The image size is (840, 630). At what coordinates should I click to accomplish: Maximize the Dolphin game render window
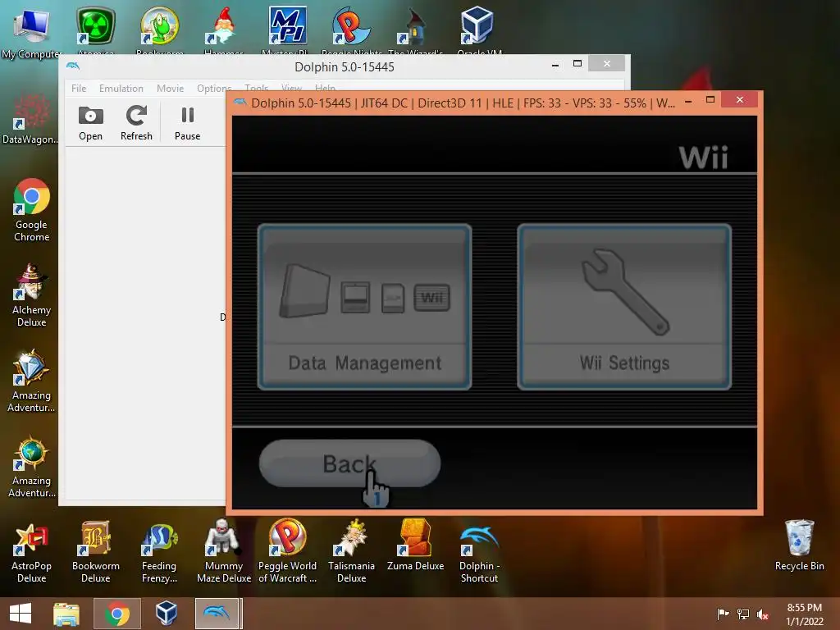coord(710,99)
